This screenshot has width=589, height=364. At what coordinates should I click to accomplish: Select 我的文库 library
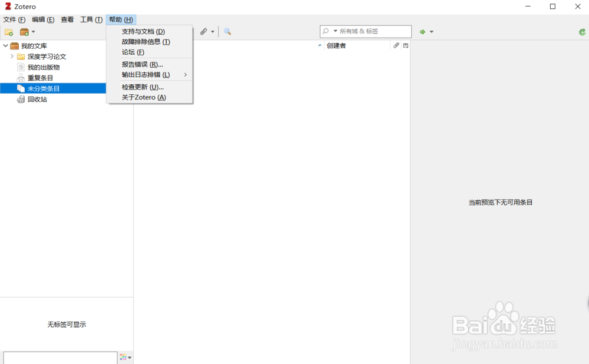[x=34, y=46]
